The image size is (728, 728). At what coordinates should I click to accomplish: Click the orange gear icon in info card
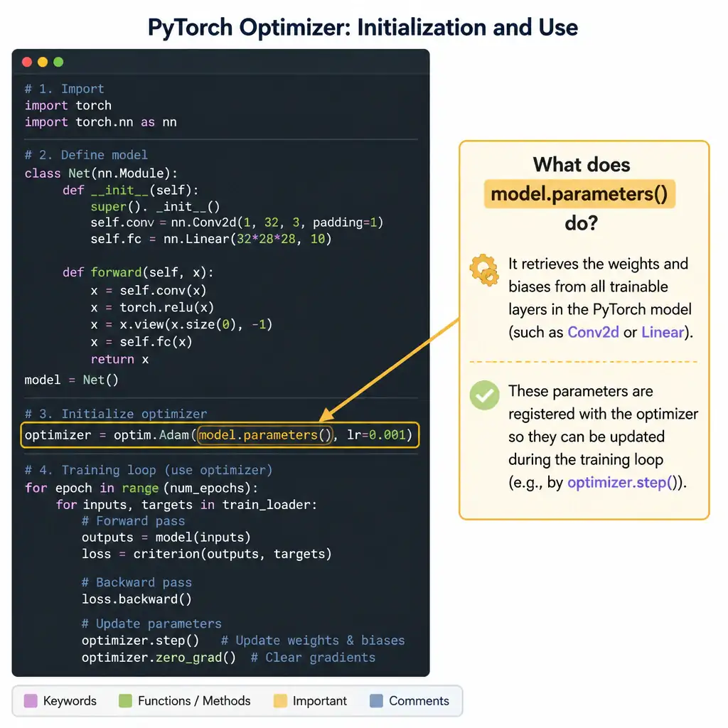[483, 269]
